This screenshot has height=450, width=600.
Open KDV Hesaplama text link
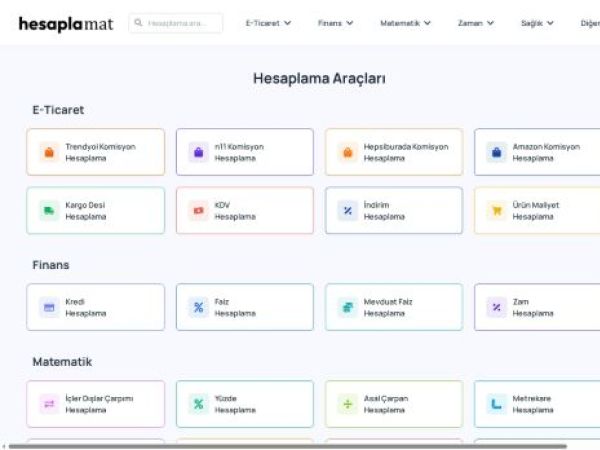(235, 210)
